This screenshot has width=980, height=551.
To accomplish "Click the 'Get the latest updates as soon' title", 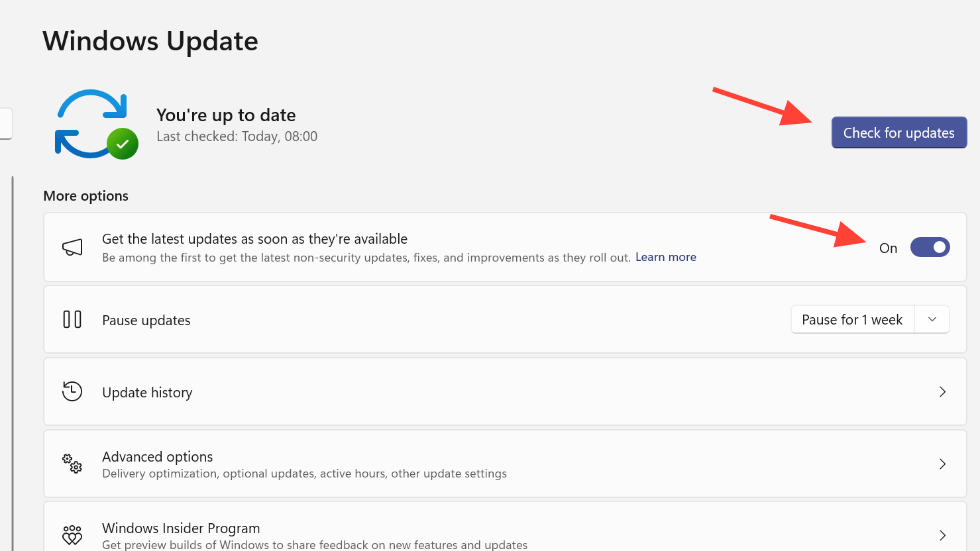I will click(x=254, y=239).
